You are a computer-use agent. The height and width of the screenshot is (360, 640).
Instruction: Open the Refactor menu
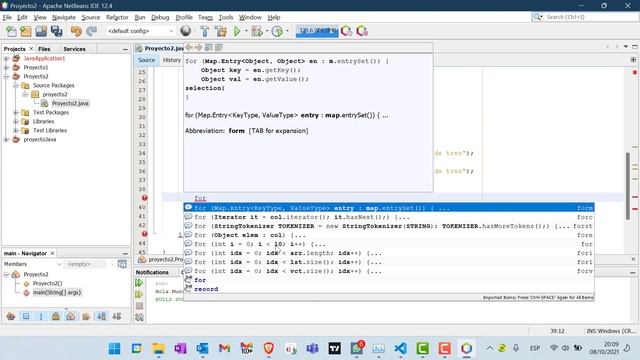point(117,17)
